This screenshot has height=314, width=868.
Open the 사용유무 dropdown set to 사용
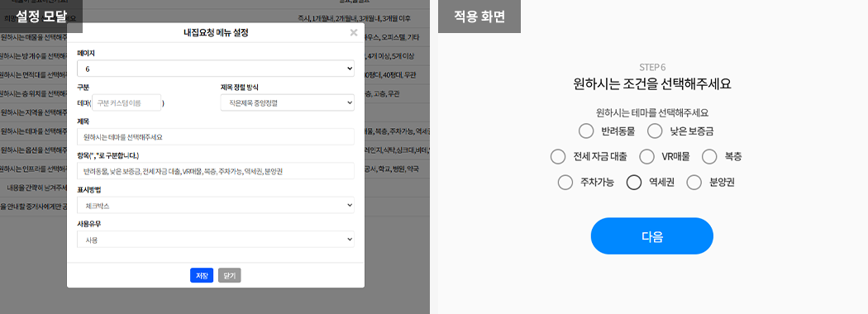coord(215,240)
